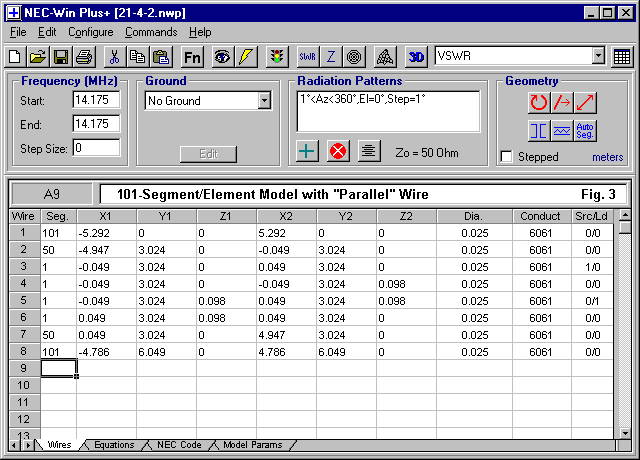Image resolution: width=640 pixels, height=460 pixels.
Task: Enable the Stepped checkbox
Action: pyautogui.click(x=507, y=157)
